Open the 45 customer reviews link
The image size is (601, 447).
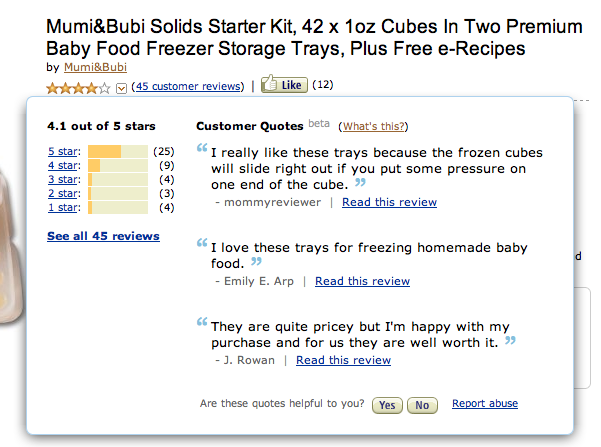coord(187,86)
